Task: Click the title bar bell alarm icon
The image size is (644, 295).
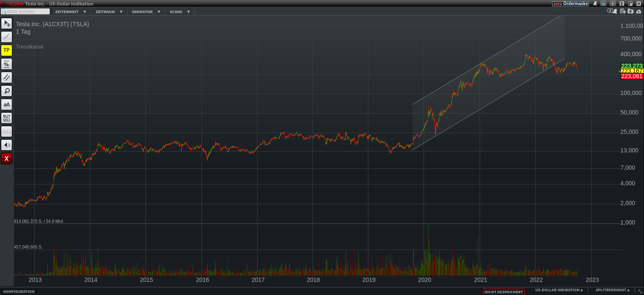Action: [595, 3]
